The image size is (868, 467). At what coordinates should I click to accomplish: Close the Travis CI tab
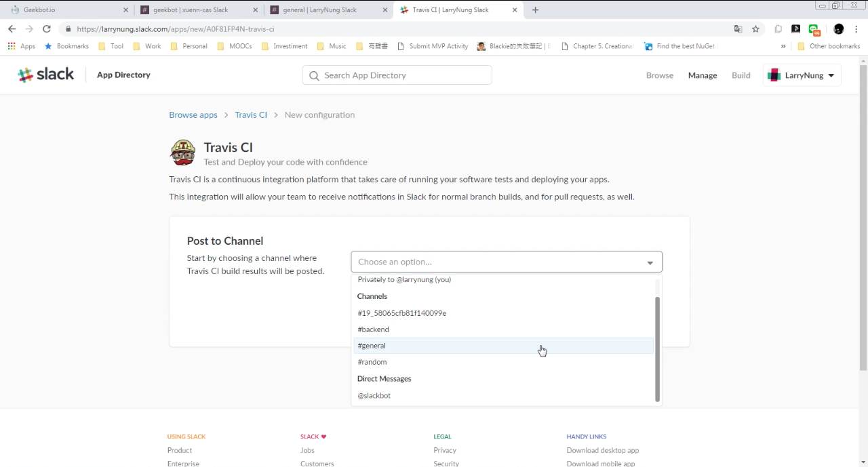coord(515,10)
